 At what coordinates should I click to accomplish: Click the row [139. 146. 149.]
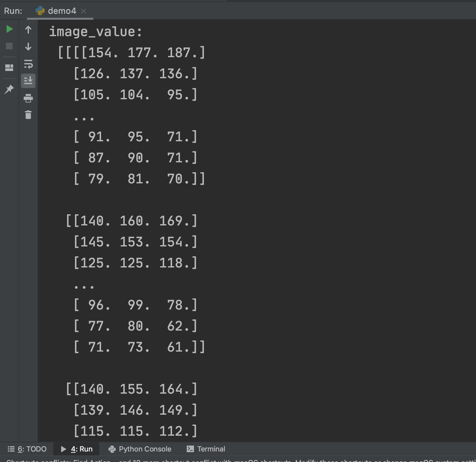pos(135,410)
